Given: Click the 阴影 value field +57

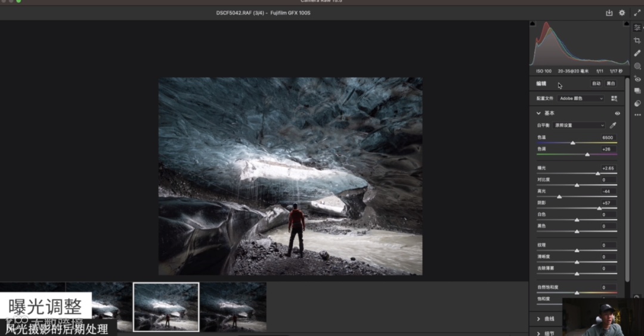Looking at the screenshot, I should 608,203.
